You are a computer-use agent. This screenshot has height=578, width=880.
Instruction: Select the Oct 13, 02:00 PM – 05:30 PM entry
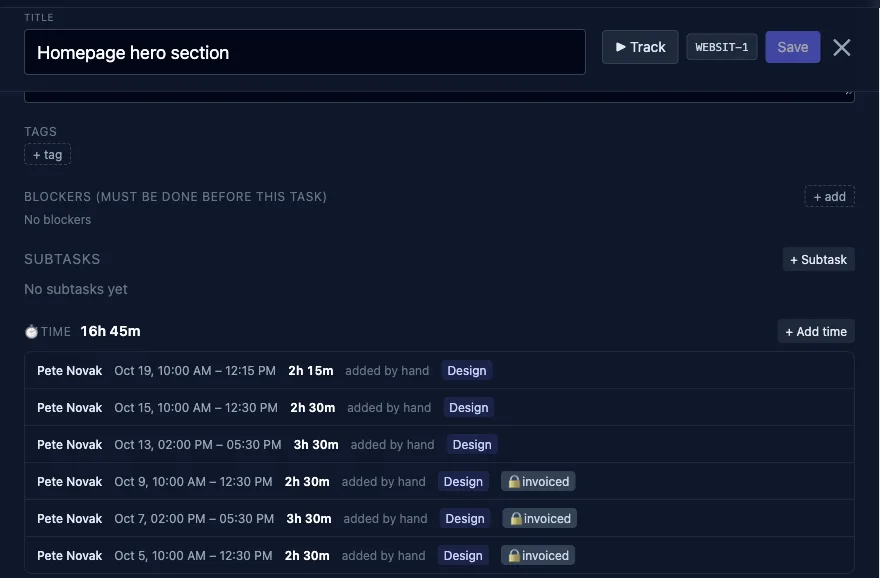point(439,444)
